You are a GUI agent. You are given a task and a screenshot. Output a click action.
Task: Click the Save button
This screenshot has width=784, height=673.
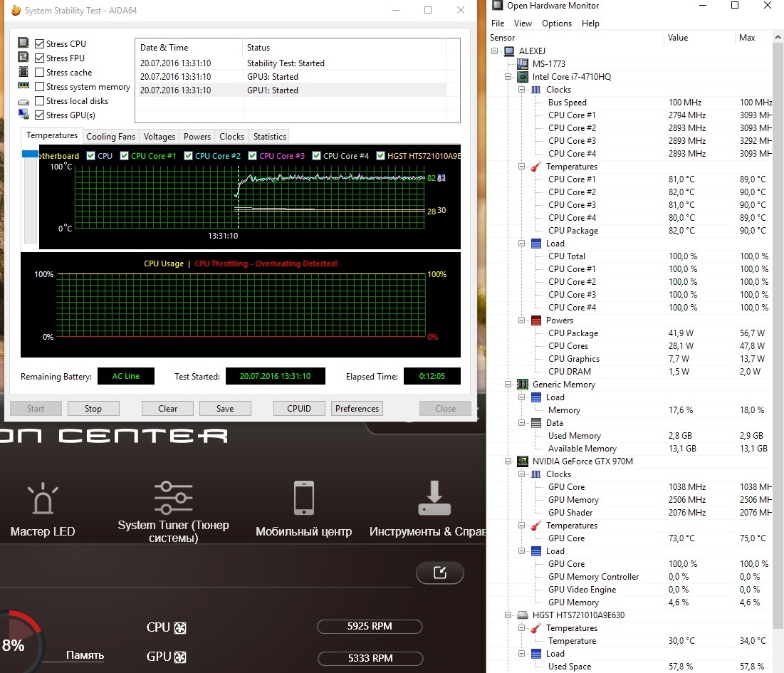(225, 409)
